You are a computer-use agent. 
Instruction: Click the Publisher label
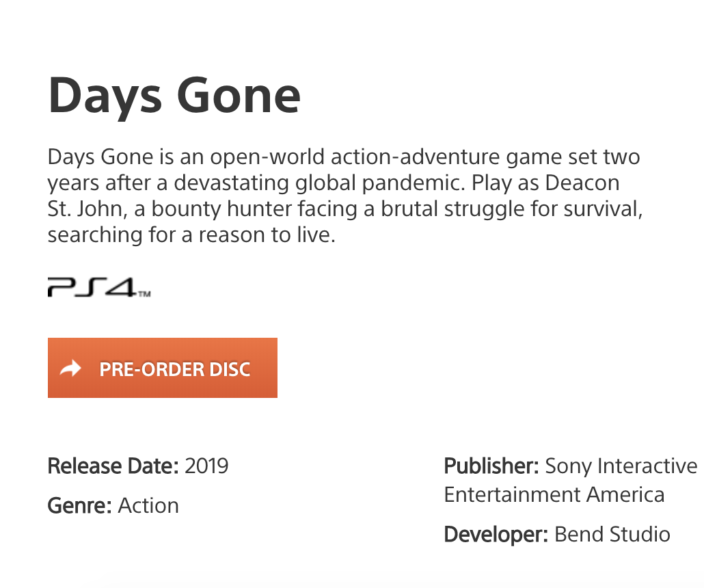pyautogui.click(x=491, y=466)
